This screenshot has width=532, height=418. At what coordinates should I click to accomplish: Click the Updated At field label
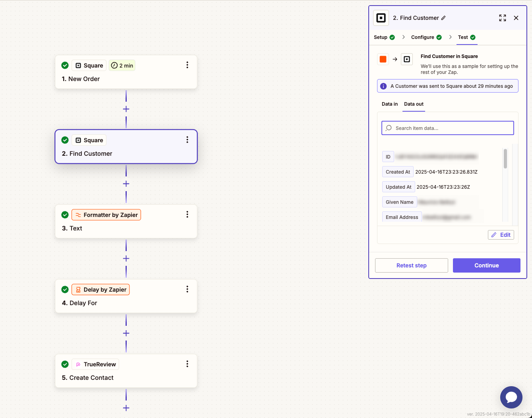pyautogui.click(x=399, y=187)
